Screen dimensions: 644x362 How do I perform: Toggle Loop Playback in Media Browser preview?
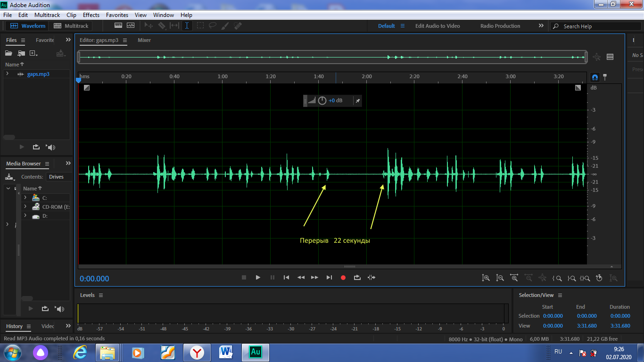[x=45, y=309]
